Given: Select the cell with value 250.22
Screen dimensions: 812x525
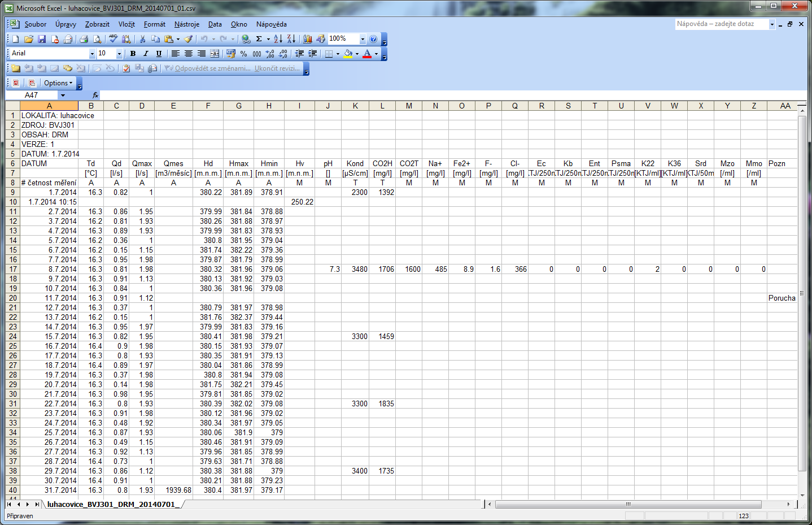Looking at the screenshot, I should 299,202.
